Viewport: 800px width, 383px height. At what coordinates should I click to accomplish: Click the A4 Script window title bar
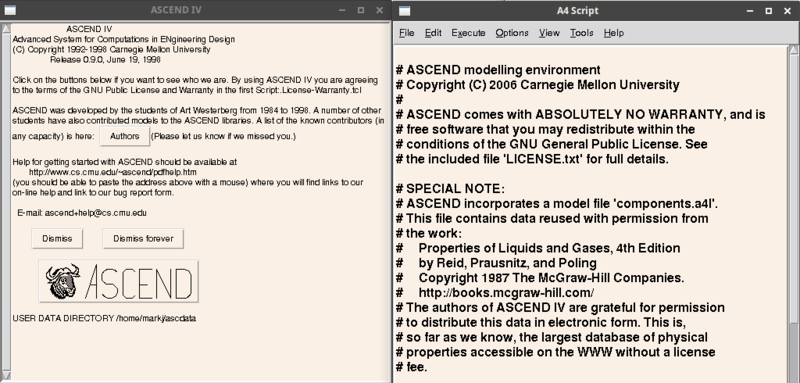pos(578,10)
